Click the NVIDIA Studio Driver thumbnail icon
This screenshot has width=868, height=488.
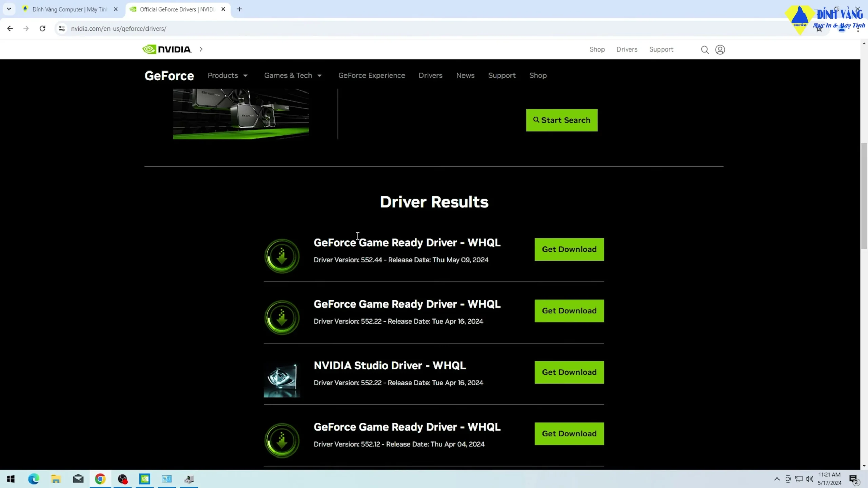tap(282, 380)
